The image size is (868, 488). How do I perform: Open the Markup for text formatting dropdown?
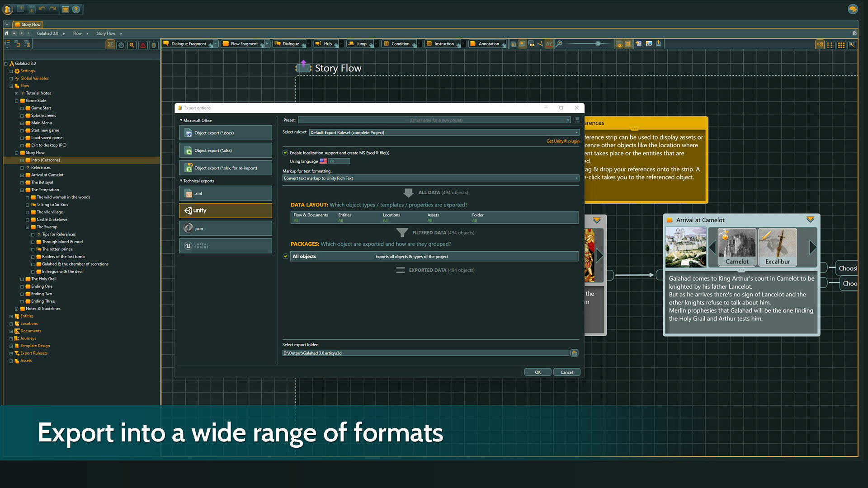pos(575,178)
